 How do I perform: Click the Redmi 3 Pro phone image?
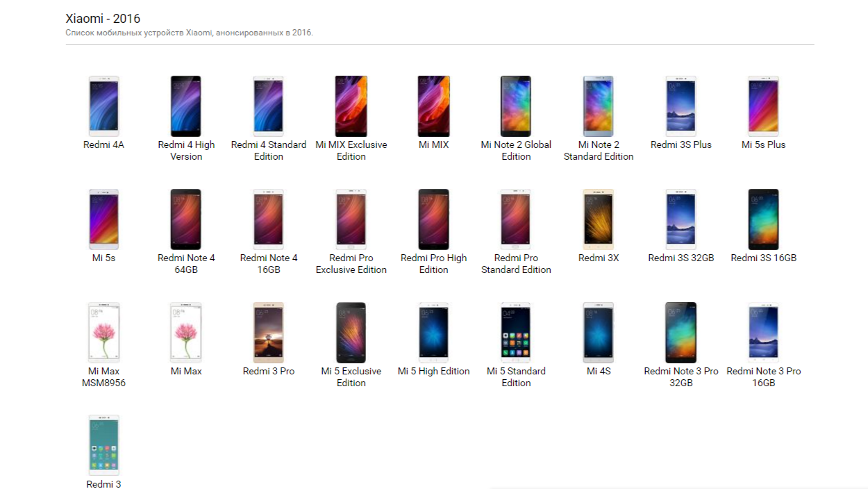tap(269, 333)
